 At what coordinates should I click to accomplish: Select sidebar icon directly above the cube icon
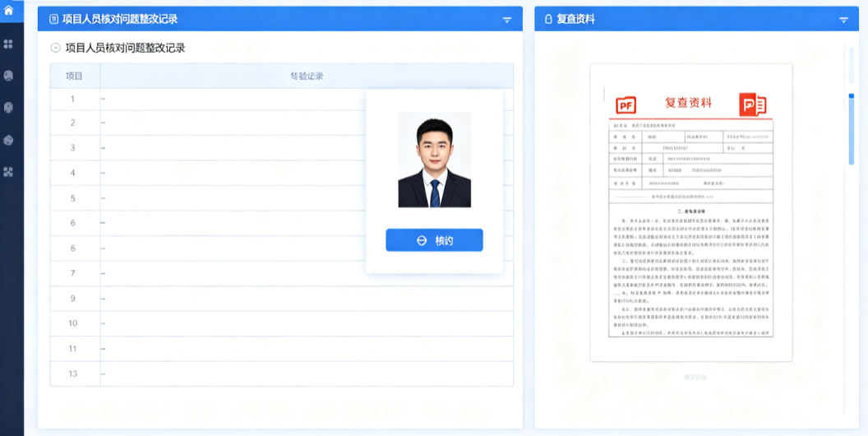click(x=8, y=108)
